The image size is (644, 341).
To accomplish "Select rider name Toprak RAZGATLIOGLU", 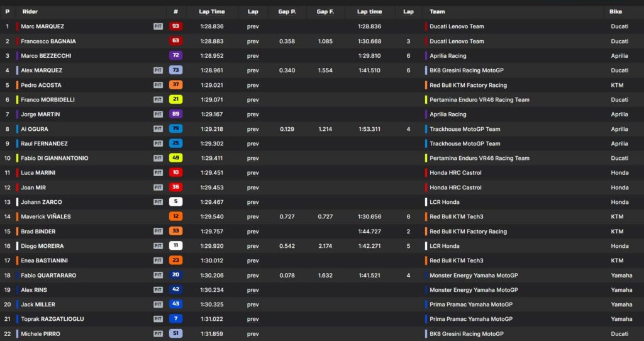I will [52, 319].
